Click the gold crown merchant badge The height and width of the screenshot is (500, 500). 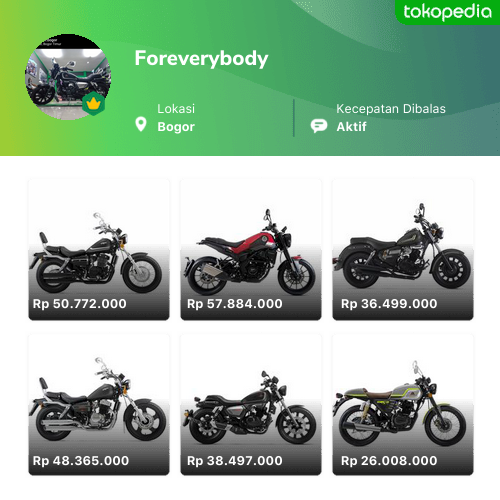[94, 104]
